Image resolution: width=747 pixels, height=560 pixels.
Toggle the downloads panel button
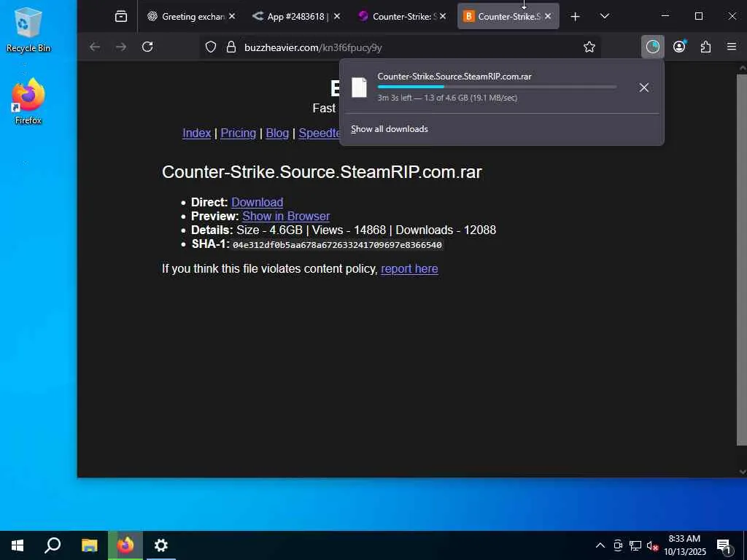click(x=653, y=47)
